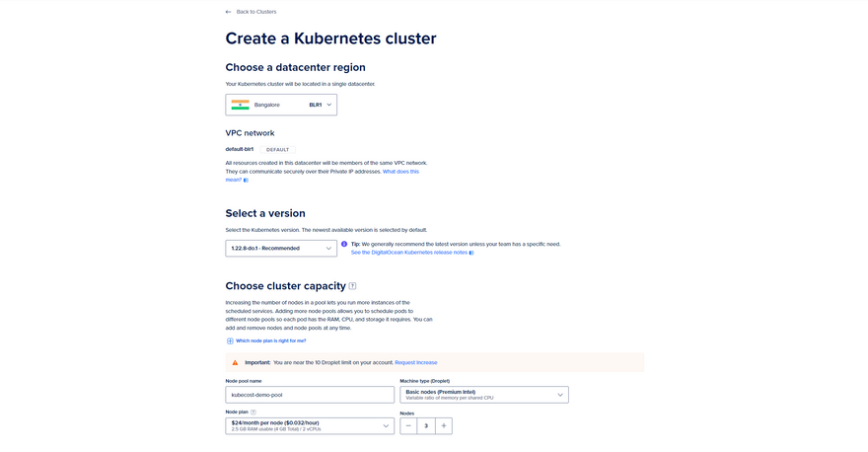The width and height of the screenshot is (868, 452).
Task: Open 'What does this mean?' VPC link
Action: click(x=400, y=172)
